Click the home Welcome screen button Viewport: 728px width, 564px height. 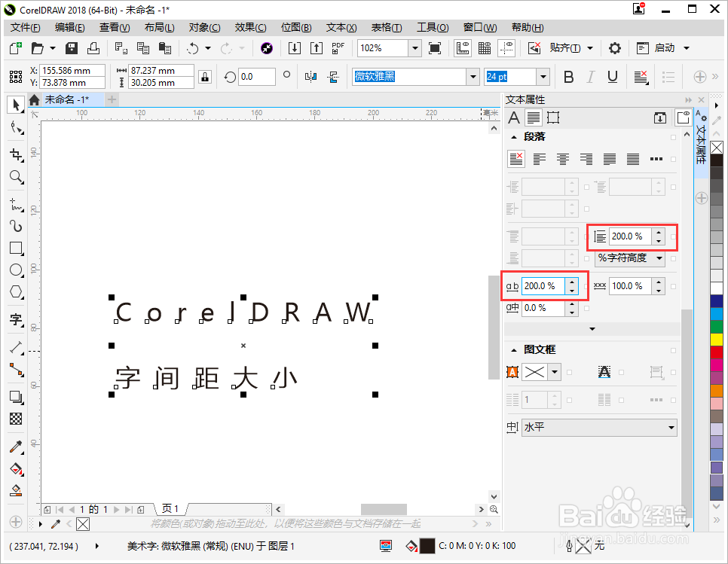pyautogui.click(x=34, y=99)
